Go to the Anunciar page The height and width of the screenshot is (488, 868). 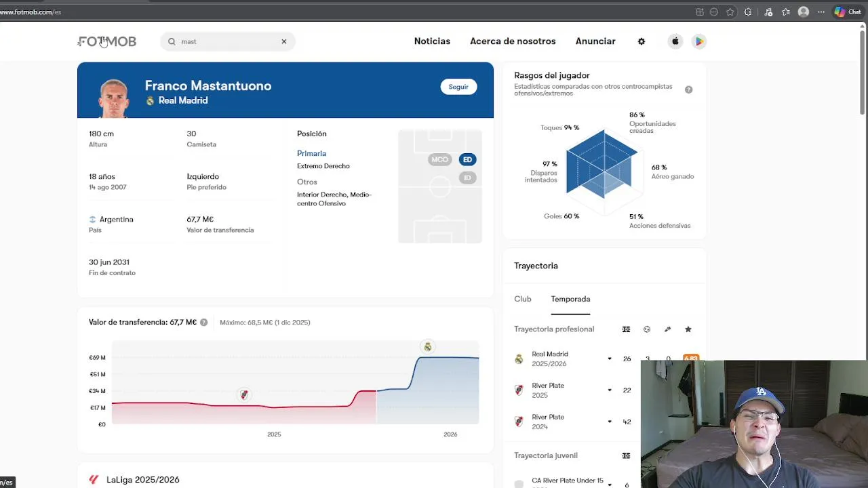(x=595, y=41)
